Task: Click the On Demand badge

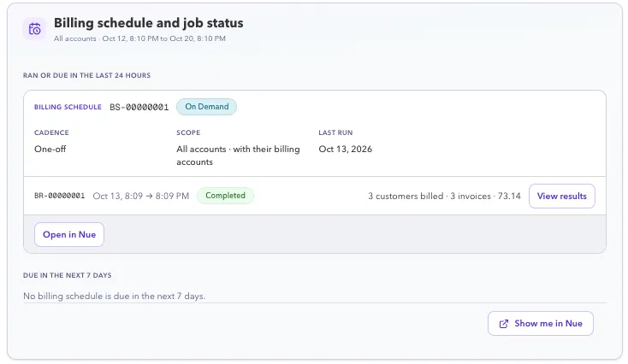Action: click(x=207, y=107)
